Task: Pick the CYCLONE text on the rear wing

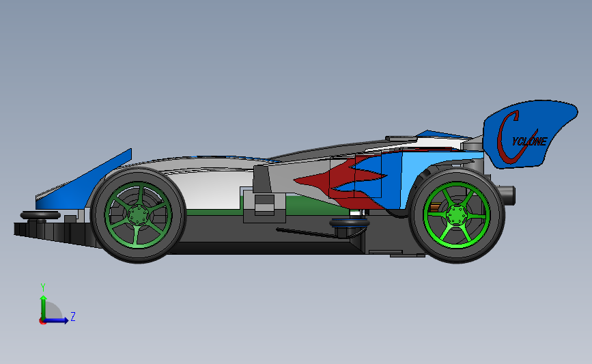Action: coord(523,138)
